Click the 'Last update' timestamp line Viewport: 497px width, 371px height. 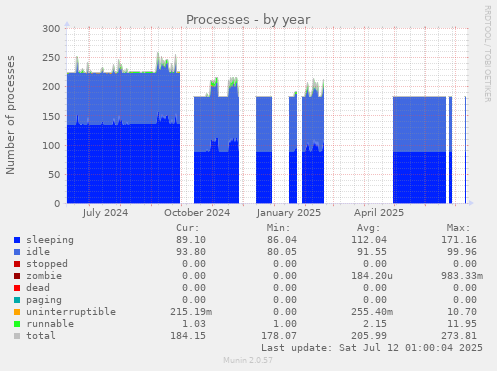click(x=372, y=348)
